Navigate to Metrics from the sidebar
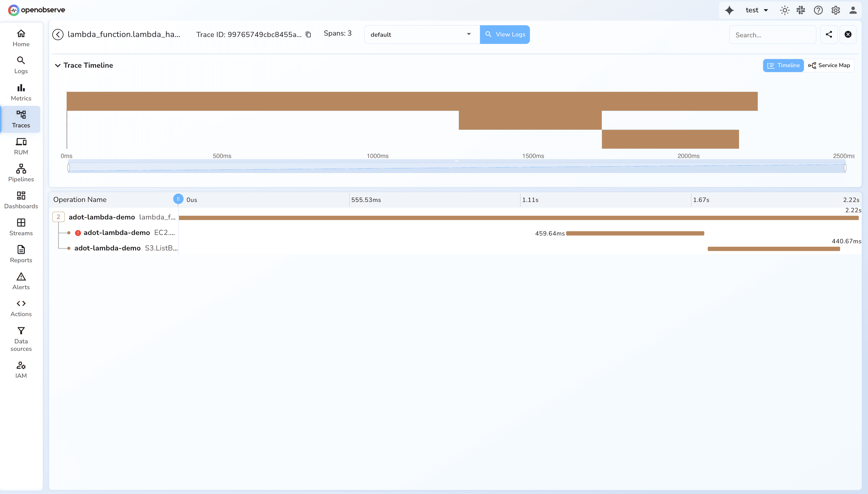This screenshot has height=494, width=868. point(21,92)
